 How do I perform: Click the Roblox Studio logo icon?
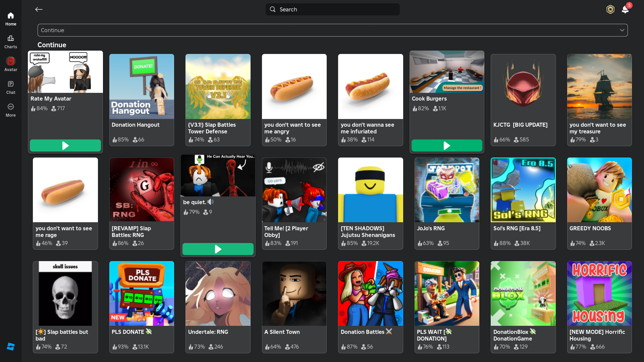[11, 347]
